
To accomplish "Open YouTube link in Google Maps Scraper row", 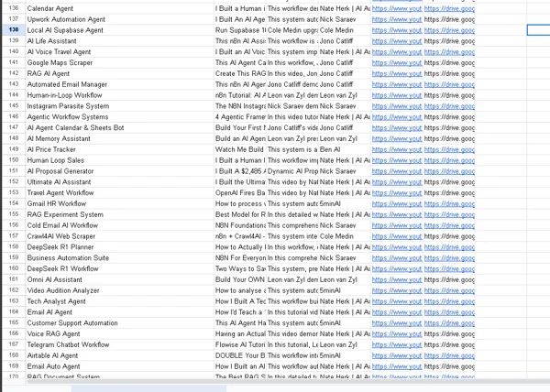I will 397,62.
